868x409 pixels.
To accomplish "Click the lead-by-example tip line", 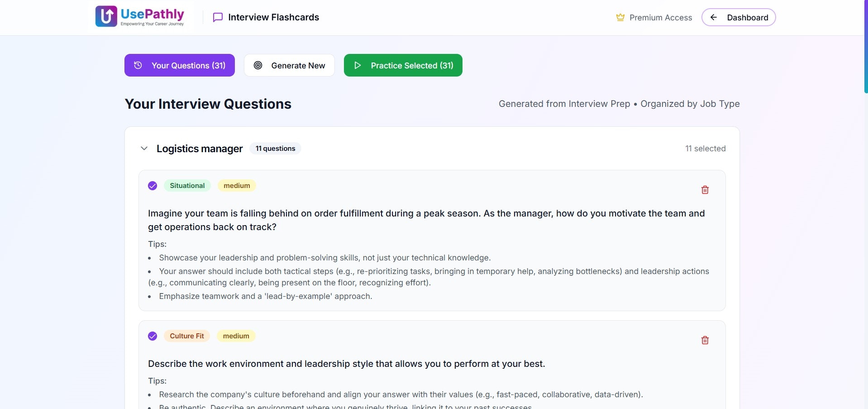I will click(x=266, y=296).
